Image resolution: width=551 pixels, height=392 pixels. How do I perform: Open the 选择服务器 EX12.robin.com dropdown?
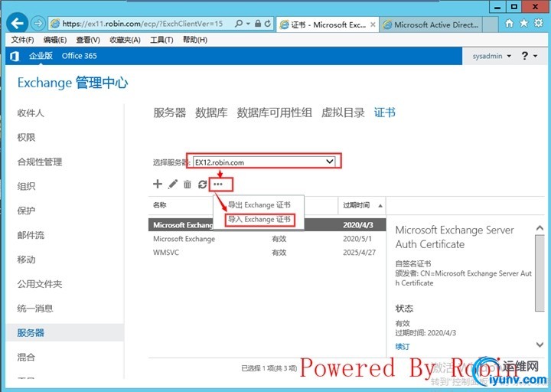264,162
